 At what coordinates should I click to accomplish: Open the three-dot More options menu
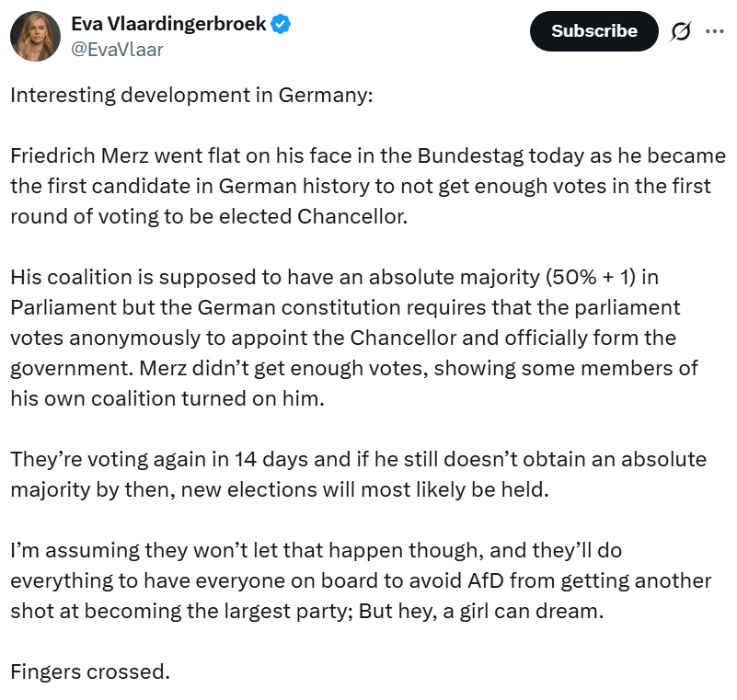point(714,30)
